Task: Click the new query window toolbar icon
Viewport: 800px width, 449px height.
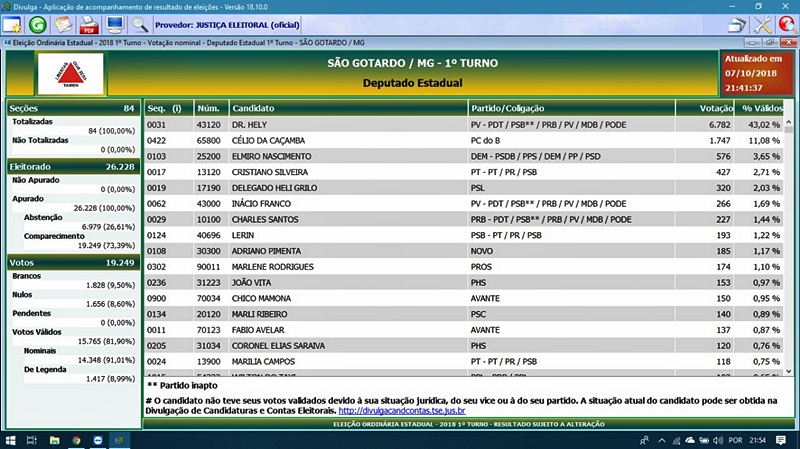Action: click(13, 24)
